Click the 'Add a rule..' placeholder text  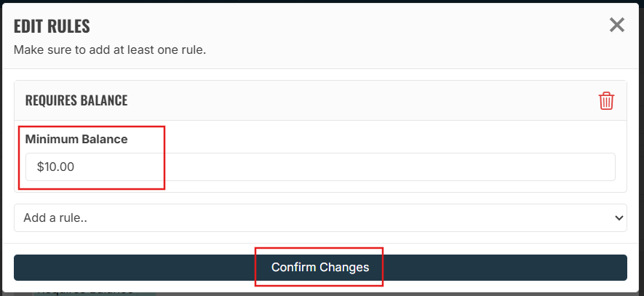[x=56, y=217]
